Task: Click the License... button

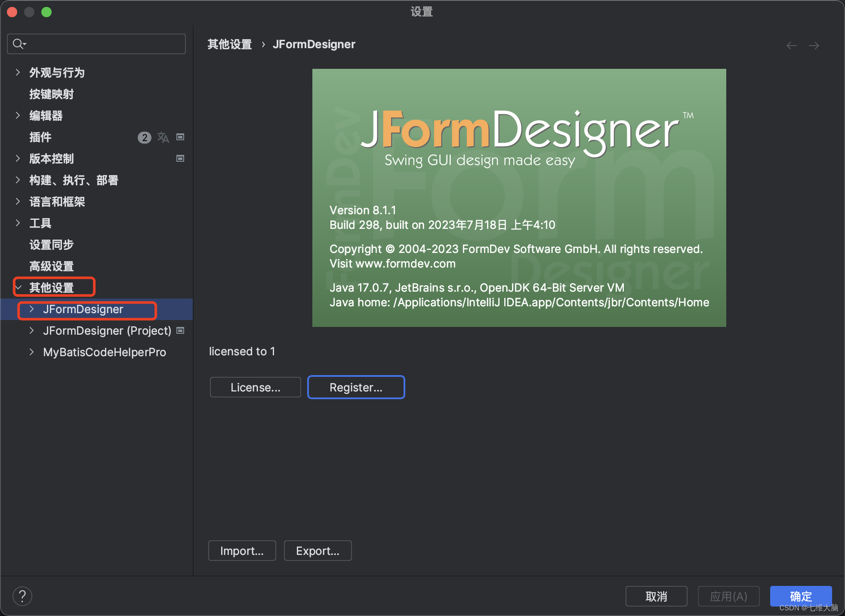Action: (x=255, y=387)
